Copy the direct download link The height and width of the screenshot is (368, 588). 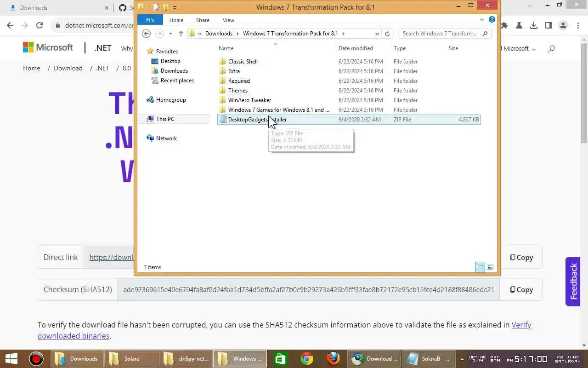pyautogui.click(x=521, y=258)
